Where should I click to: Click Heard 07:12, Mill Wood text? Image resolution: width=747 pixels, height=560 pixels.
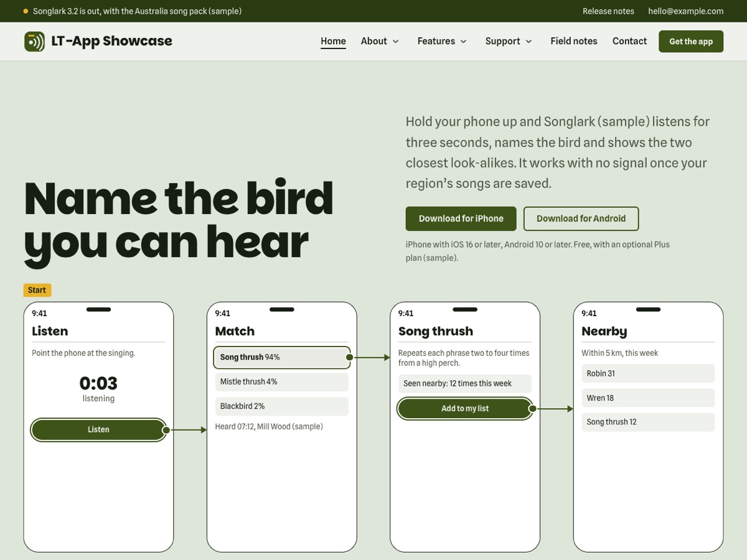(269, 426)
